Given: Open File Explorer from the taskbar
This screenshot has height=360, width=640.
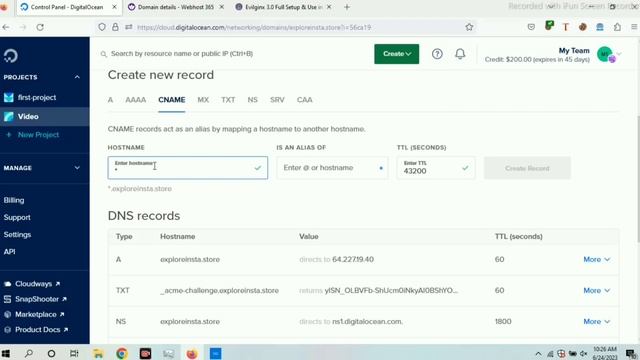Looking at the screenshot, I should [98, 353].
